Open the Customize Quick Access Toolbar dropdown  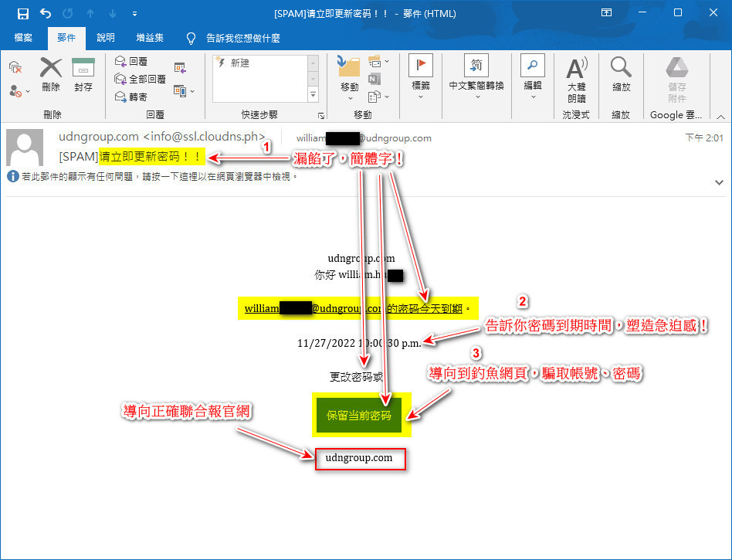coord(134,14)
